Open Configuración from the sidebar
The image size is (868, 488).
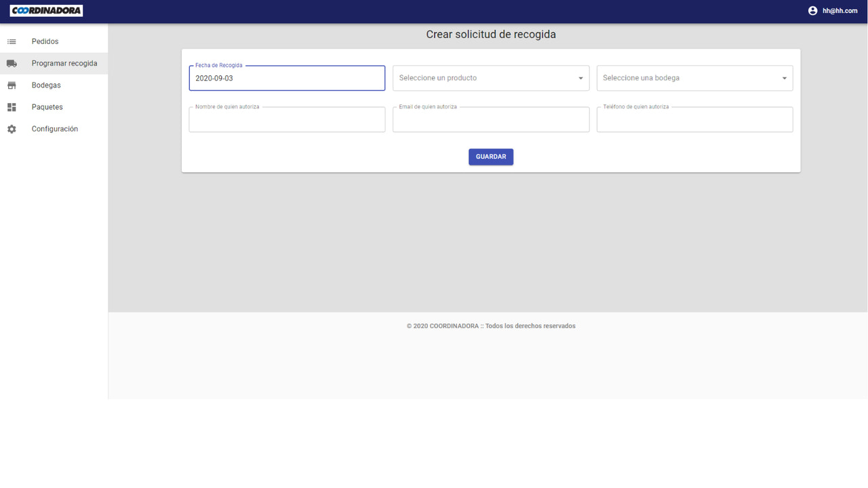point(54,129)
